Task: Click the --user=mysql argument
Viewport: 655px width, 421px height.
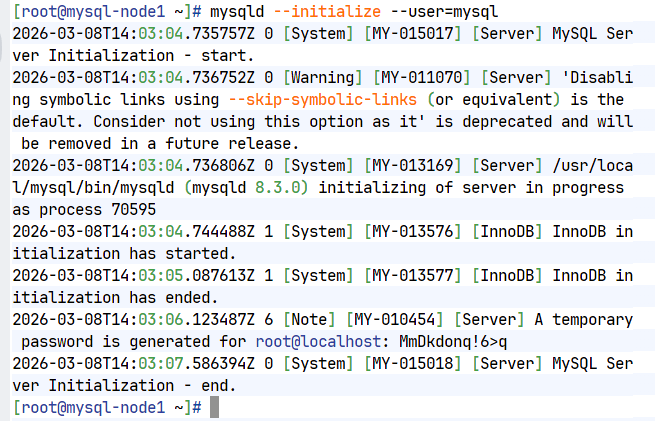Action: (x=444, y=11)
